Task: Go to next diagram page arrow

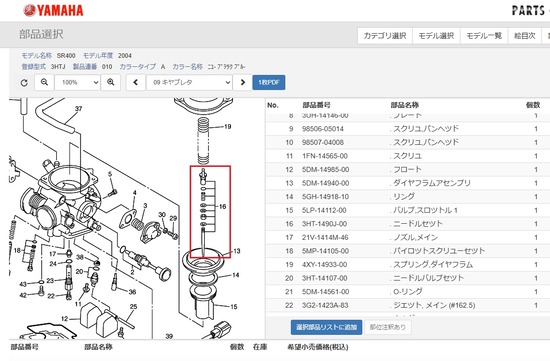Action: pyautogui.click(x=243, y=82)
